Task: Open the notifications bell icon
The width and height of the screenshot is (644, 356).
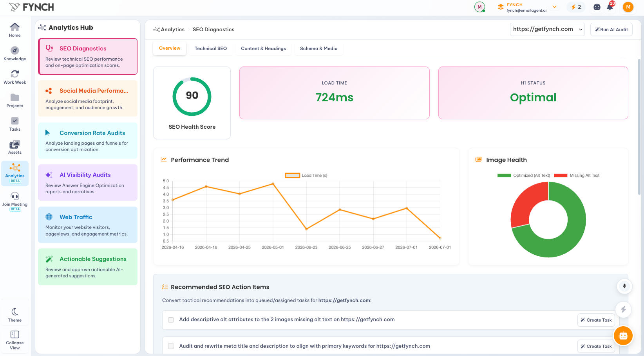Action: [610, 7]
